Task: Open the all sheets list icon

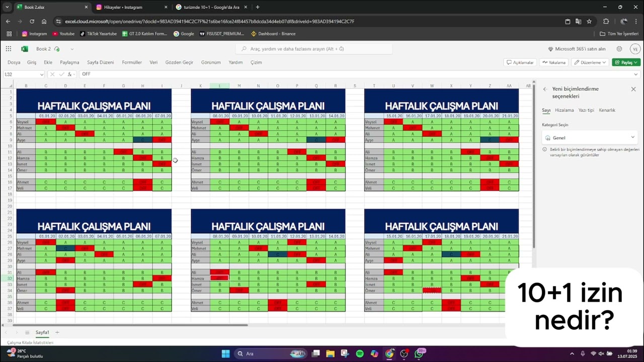Action: (x=28, y=332)
